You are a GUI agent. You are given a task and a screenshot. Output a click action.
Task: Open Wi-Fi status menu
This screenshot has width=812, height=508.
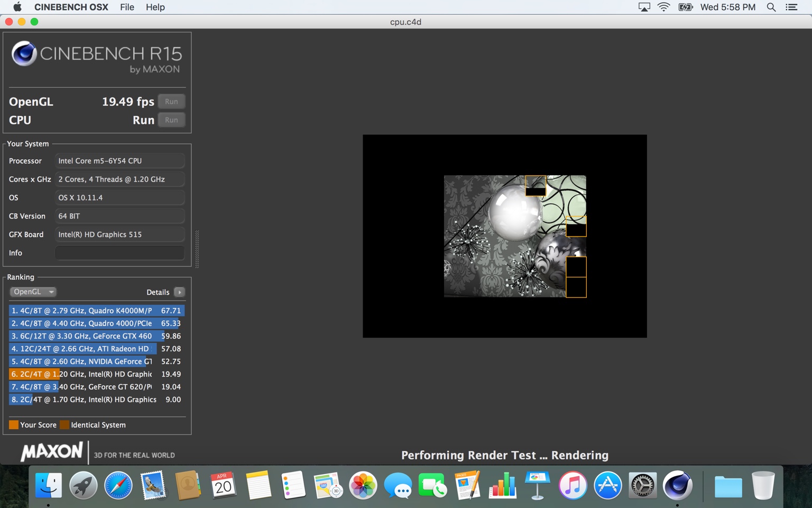[663, 7]
